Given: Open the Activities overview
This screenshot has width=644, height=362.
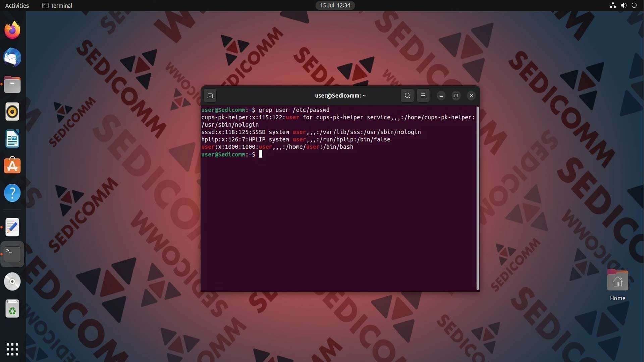Looking at the screenshot, I should pos(17,5).
